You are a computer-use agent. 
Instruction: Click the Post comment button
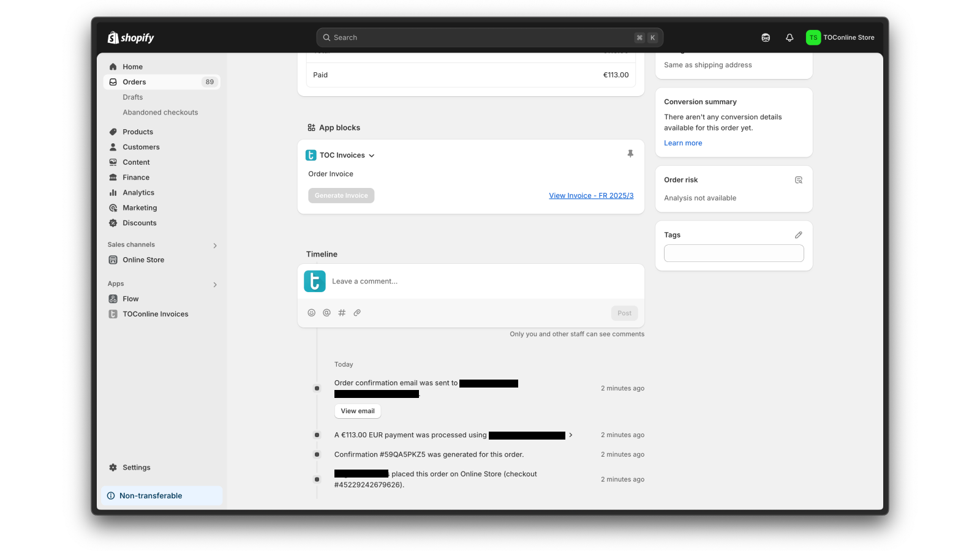[624, 313]
